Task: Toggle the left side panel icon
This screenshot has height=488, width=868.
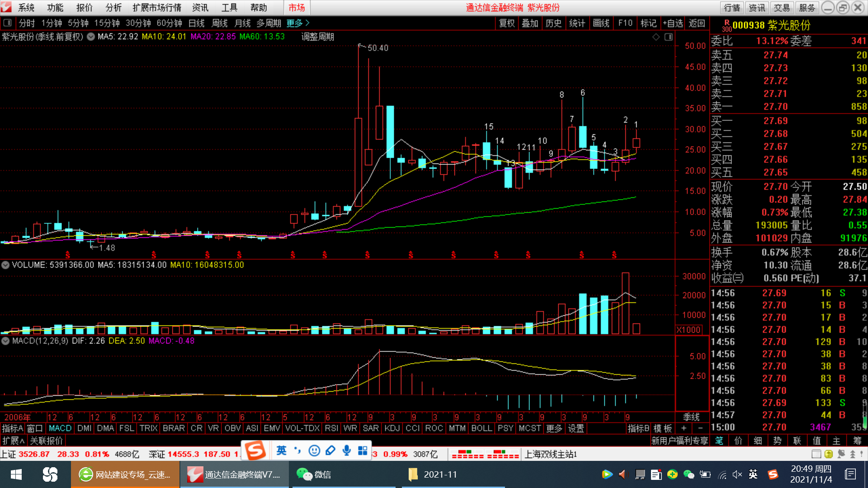Action: tap(7, 23)
